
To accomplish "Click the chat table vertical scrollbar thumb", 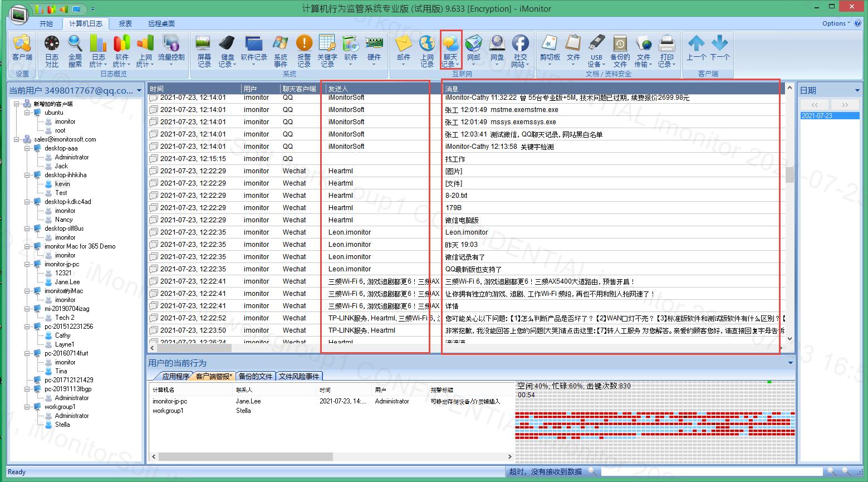I will pyautogui.click(x=789, y=174).
